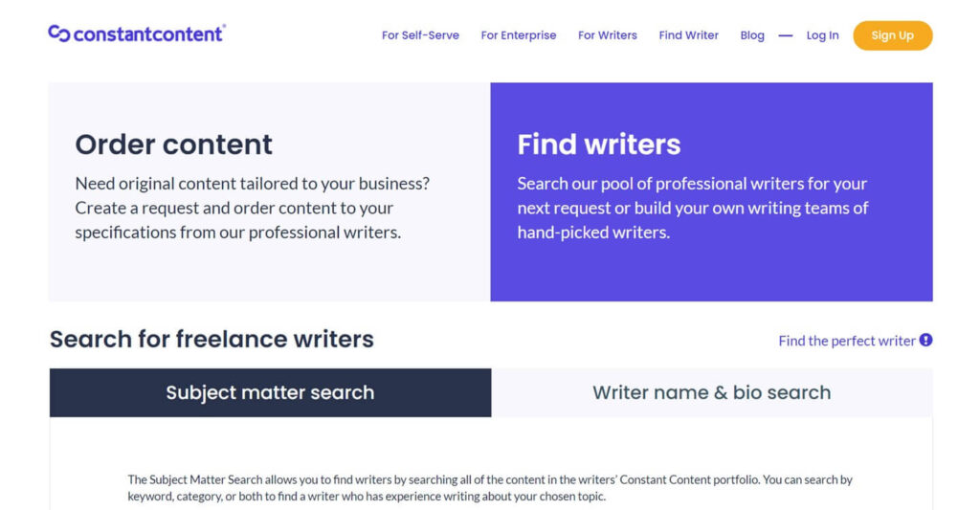Click the Find writers heading
Image resolution: width=980 pixels, height=510 pixels.
coord(599,144)
